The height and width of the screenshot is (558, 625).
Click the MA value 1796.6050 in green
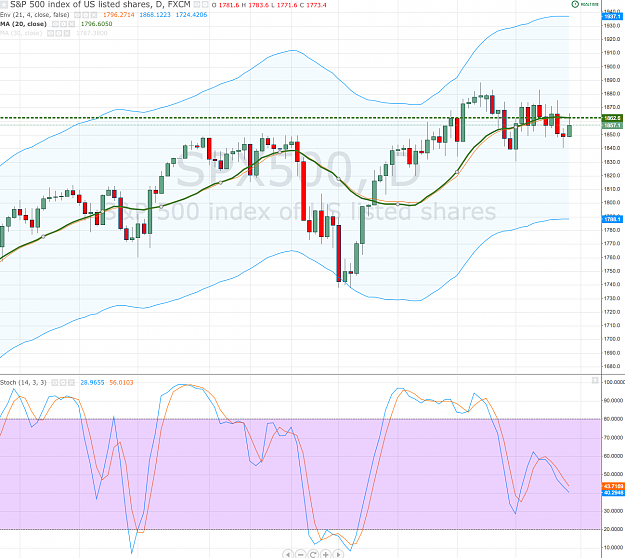96,24
